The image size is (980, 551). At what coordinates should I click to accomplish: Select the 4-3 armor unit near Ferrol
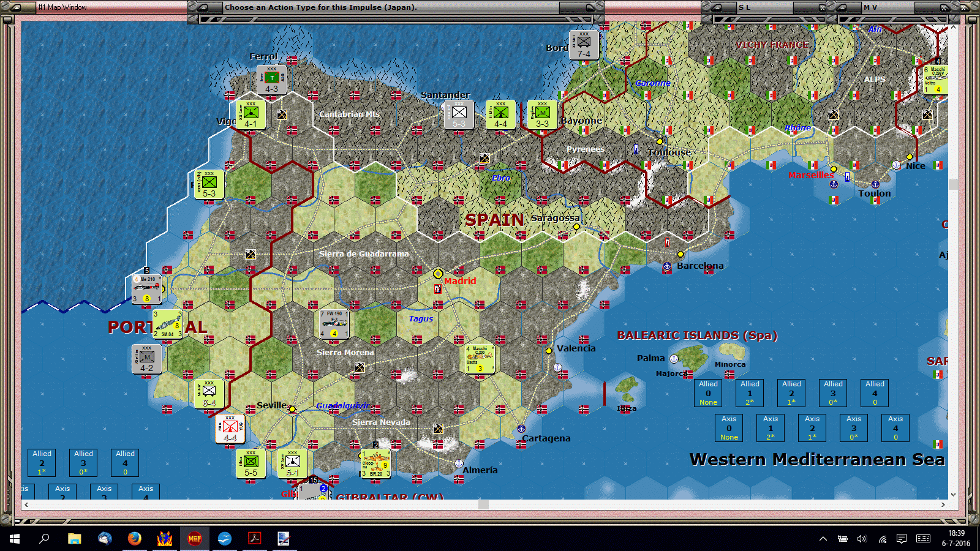pos(271,80)
